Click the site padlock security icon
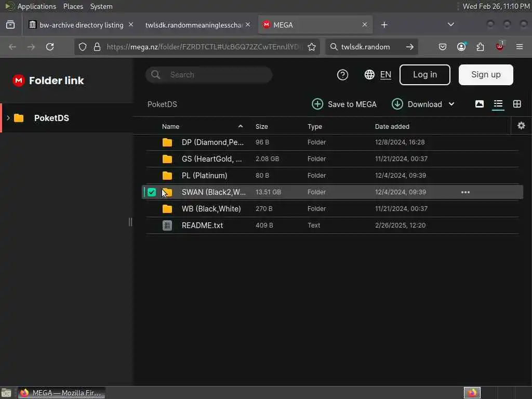 (97, 47)
